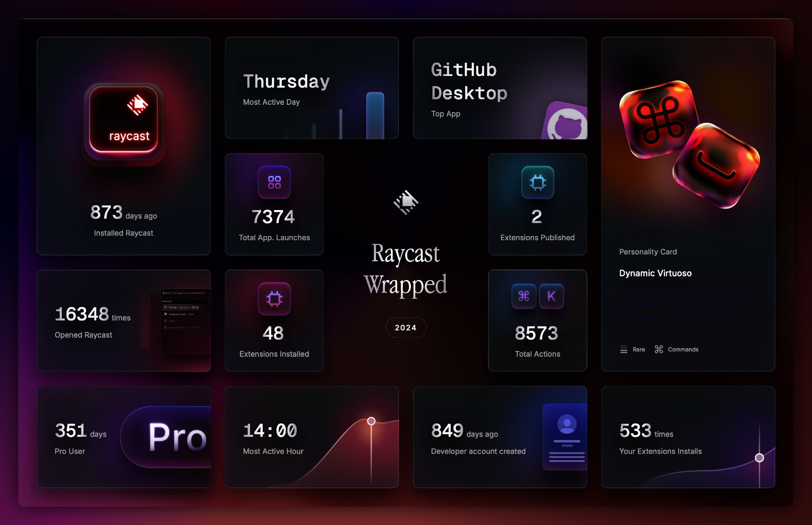Click the Commands icon in the Personality Card
This screenshot has width=812, height=525.
click(659, 349)
